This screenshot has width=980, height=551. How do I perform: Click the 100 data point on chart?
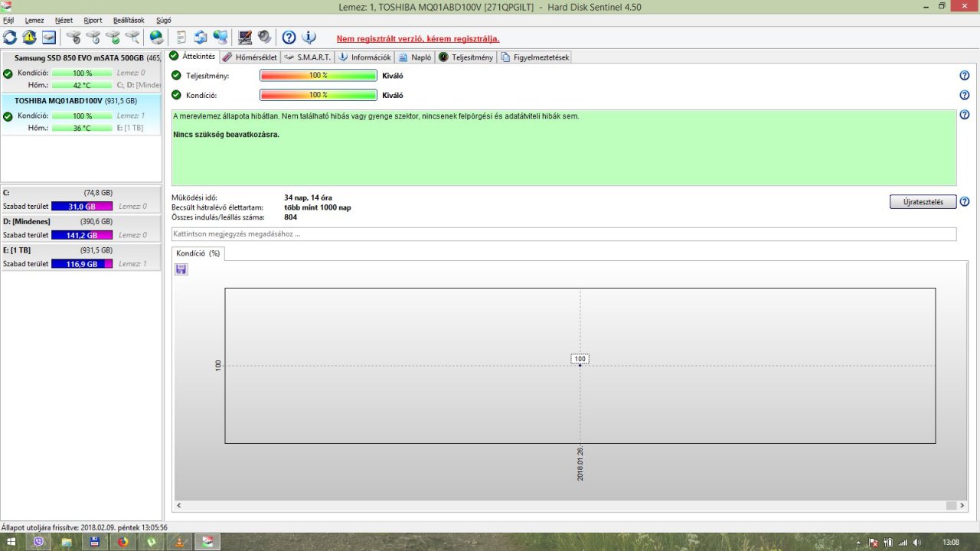point(580,365)
